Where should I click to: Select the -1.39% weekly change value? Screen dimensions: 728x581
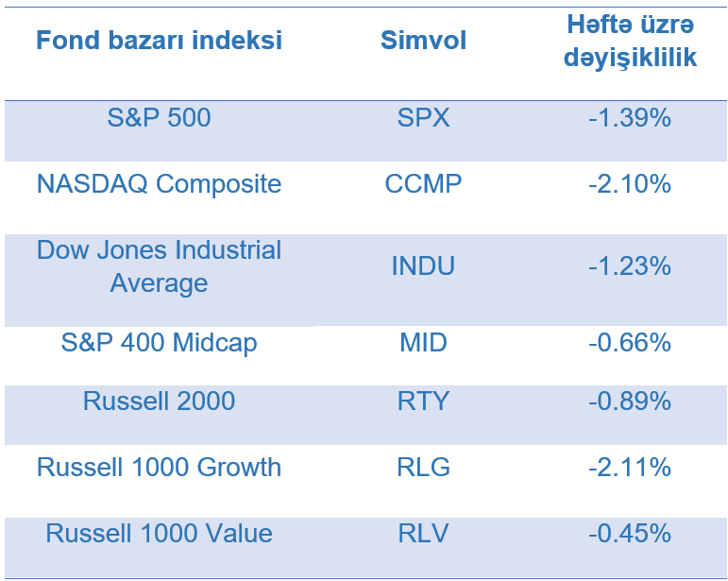pos(629,118)
